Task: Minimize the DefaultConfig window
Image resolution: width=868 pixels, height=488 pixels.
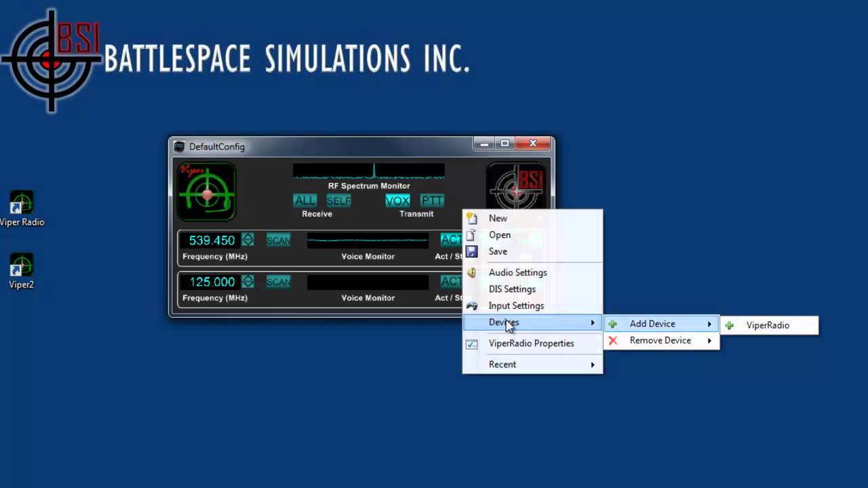Action: tap(484, 144)
